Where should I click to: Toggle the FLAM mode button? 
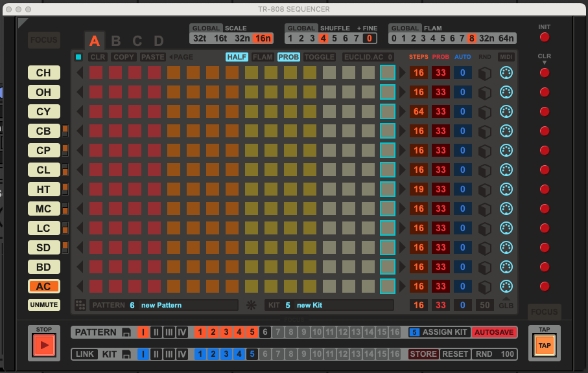[263, 57]
